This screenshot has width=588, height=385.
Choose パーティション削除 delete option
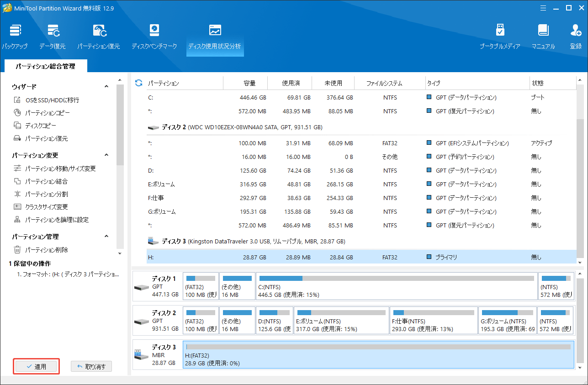pos(41,250)
